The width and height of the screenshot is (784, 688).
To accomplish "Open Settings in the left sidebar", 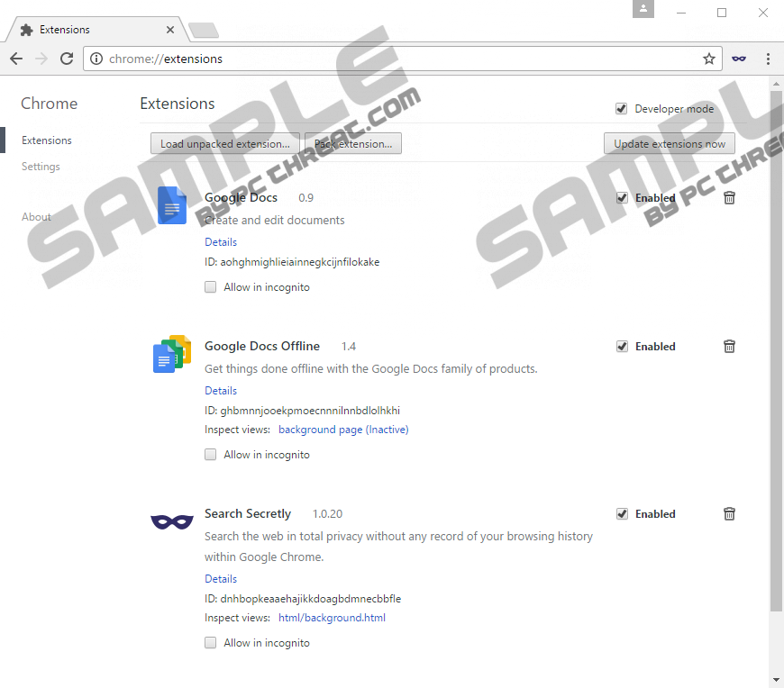I will pyautogui.click(x=41, y=167).
